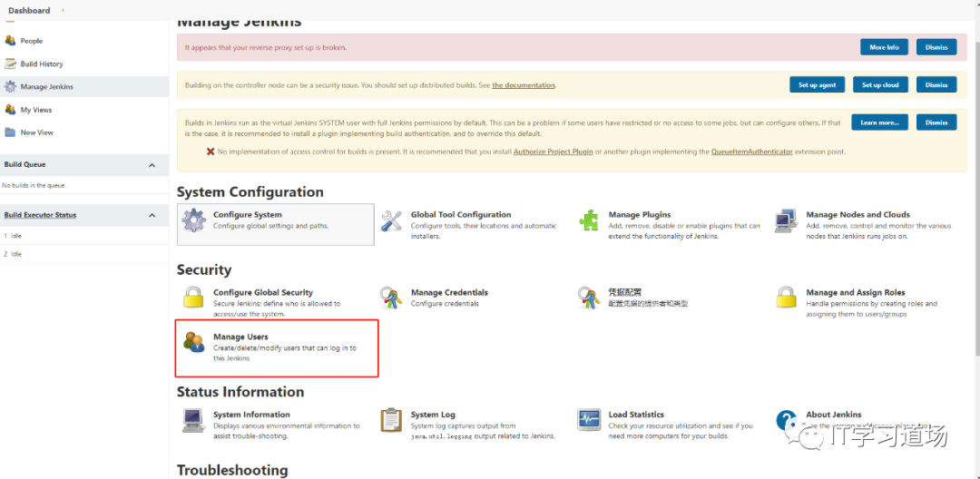Click the My Views sidebar icon
Viewport: 980px width, 479px height.
pos(10,109)
